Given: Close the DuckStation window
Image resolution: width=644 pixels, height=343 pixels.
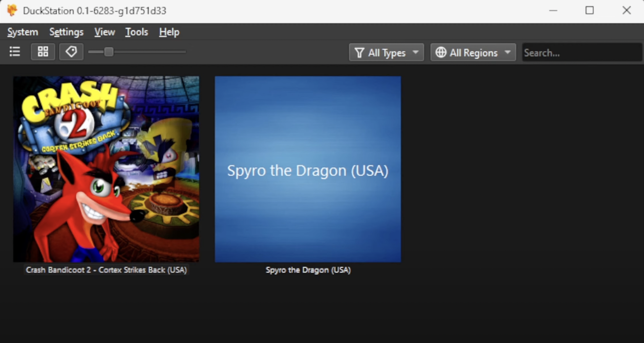Looking at the screenshot, I should [x=626, y=10].
